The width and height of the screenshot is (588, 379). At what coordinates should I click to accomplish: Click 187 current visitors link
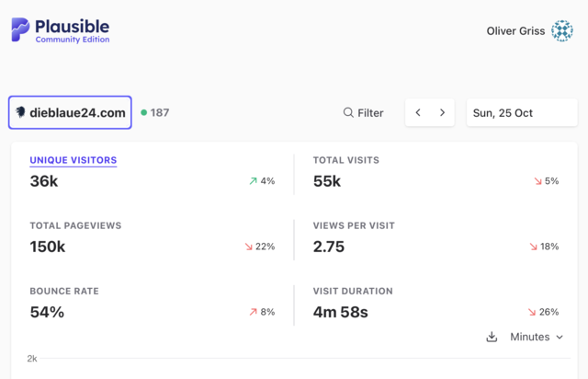[155, 112]
